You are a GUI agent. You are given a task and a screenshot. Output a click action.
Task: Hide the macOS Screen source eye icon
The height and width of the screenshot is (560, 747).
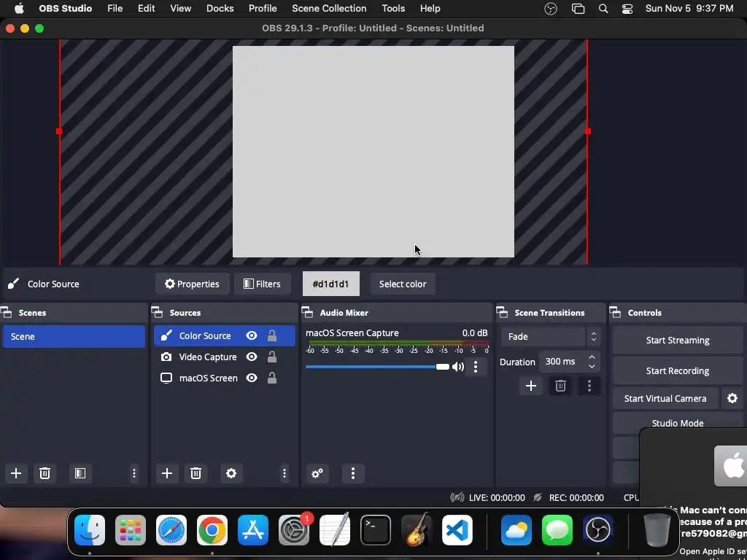coord(252,378)
